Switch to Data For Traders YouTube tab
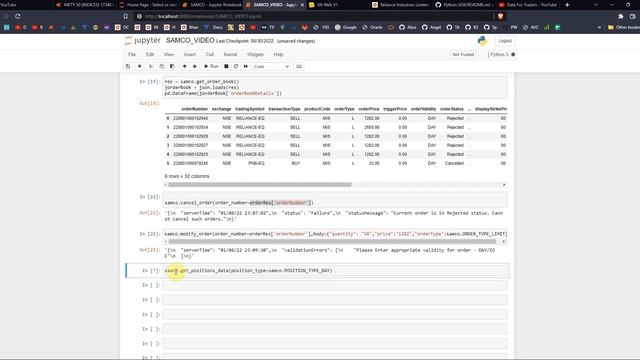The height and width of the screenshot is (360, 640). pyautogui.click(x=528, y=5)
